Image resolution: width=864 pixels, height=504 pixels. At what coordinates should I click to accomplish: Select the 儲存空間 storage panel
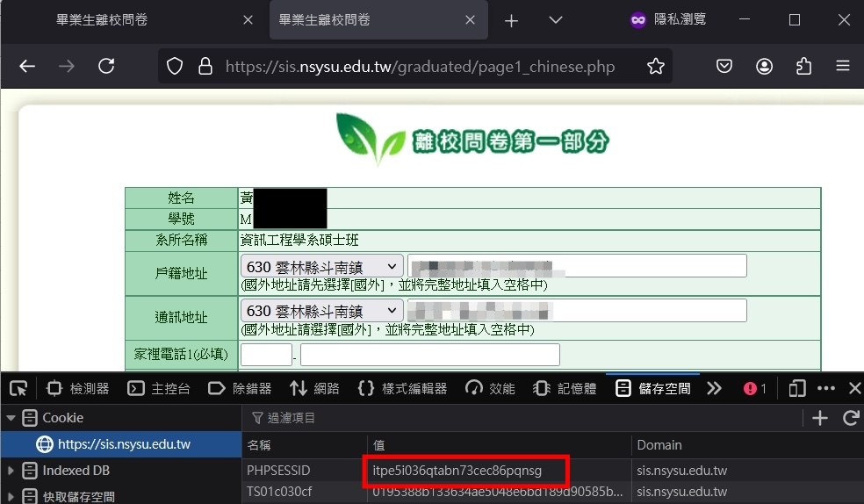(x=652, y=389)
